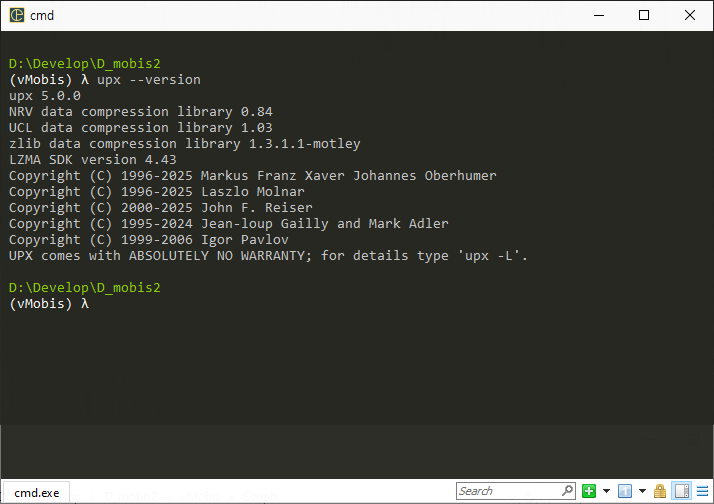
Task: Click the Igor Pavlov copyright line
Action: 148,239
